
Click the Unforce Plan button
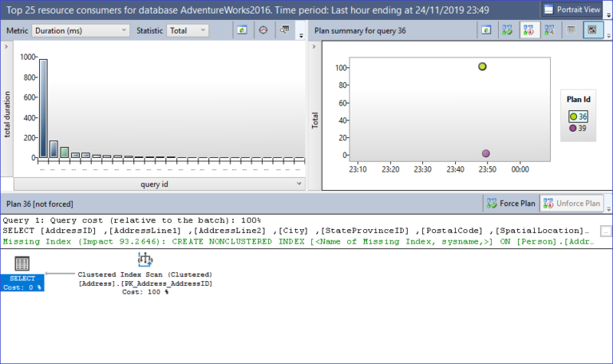pyautogui.click(x=572, y=204)
